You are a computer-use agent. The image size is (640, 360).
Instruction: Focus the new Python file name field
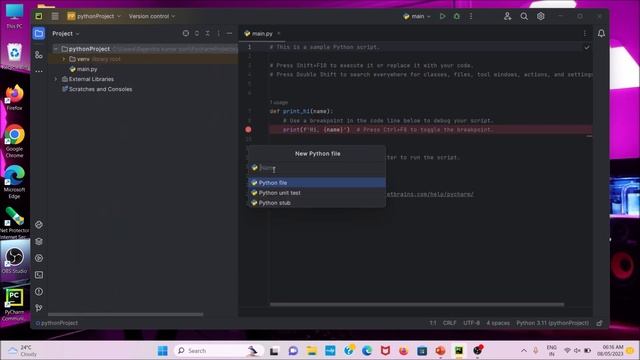point(317,168)
